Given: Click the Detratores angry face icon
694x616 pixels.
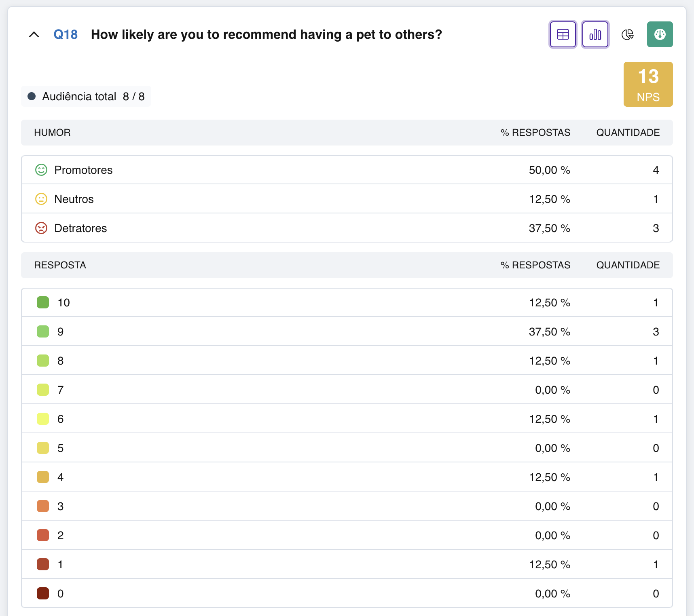Looking at the screenshot, I should [x=41, y=228].
